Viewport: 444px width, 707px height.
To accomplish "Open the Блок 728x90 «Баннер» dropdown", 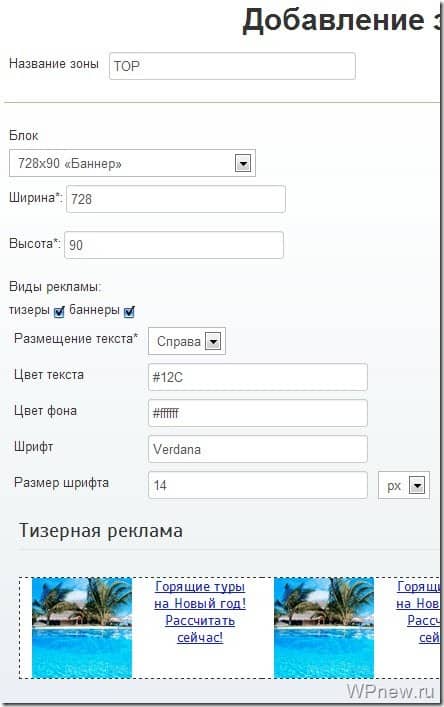I will coord(132,163).
